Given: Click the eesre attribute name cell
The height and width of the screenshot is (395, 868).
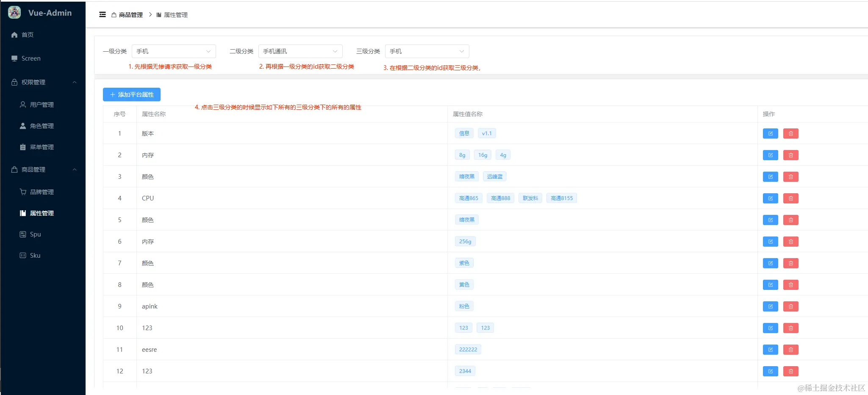Looking at the screenshot, I should coord(292,350).
